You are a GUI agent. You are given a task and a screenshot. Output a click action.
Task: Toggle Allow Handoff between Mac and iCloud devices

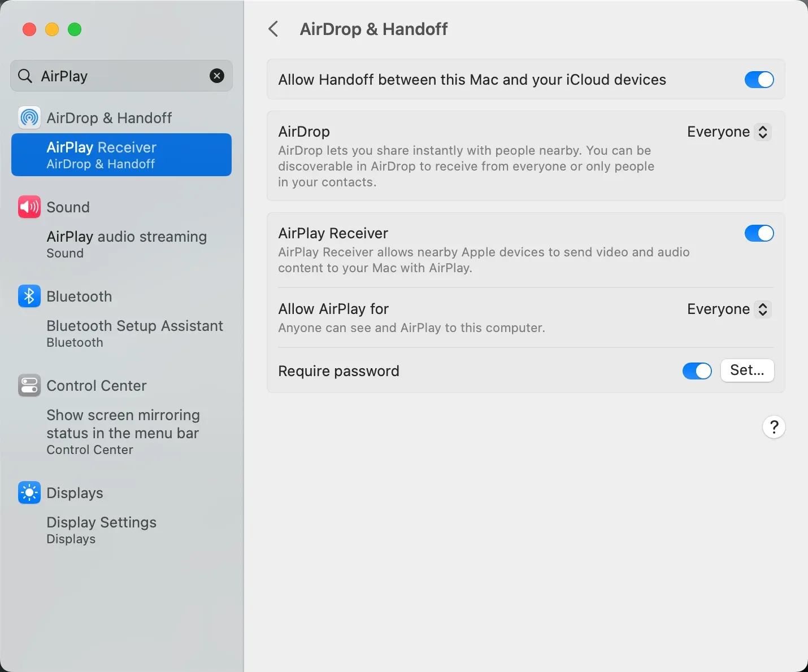pyautogui.click(x=759, y=80)
